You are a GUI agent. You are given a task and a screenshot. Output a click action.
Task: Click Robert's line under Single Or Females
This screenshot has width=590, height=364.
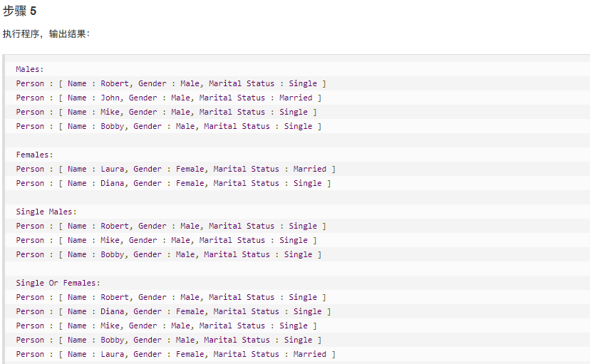coord(171,297)
